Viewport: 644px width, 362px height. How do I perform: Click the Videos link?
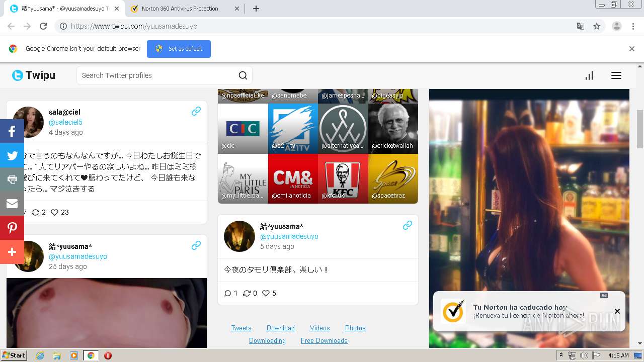point(319,328)
